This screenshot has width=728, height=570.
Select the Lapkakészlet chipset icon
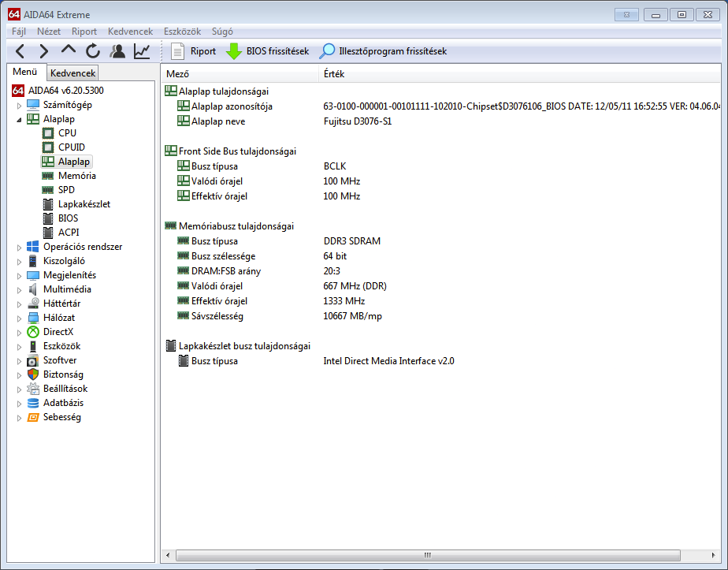[48, 204]
